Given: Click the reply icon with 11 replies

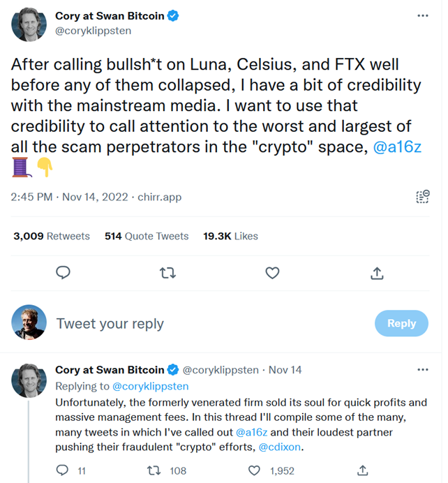Looking at the screenshot, I should coord(63,470).
